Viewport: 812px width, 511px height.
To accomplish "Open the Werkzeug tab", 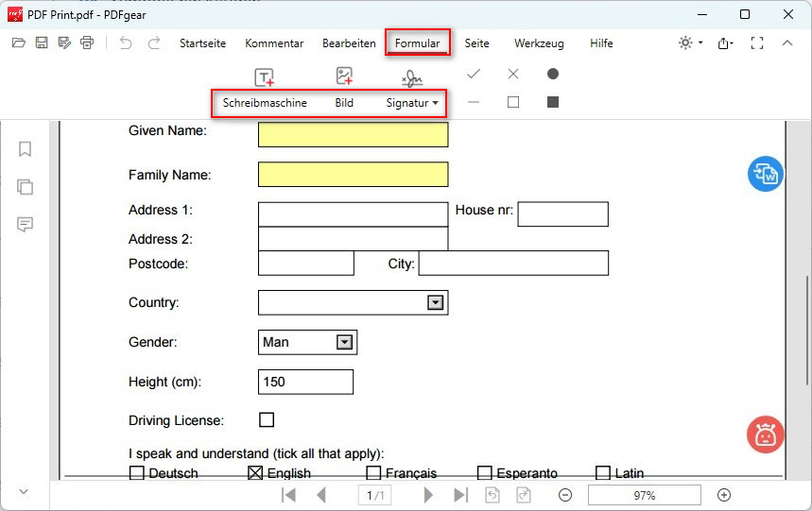I will [539, 43].
